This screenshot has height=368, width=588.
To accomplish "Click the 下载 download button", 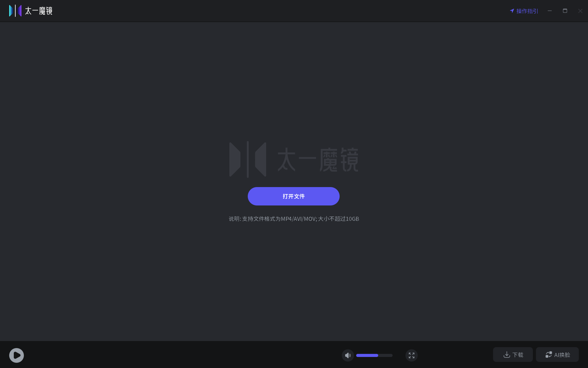I will pos(513,355).
